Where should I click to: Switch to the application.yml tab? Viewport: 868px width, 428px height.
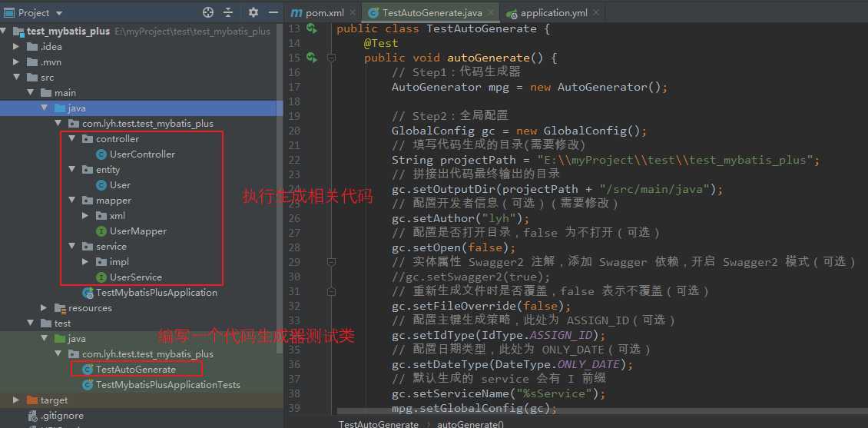552,13
